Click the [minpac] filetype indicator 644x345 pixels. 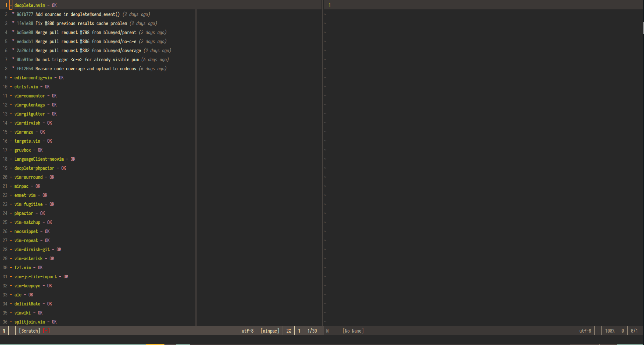(270, 331)
